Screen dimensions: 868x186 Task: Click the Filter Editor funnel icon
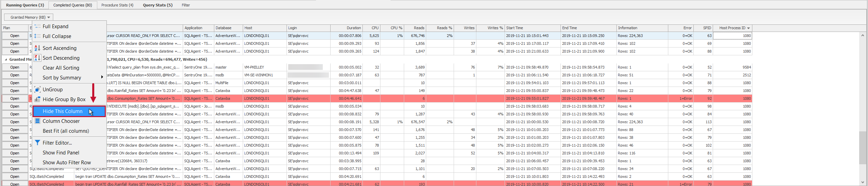(37, 143)
